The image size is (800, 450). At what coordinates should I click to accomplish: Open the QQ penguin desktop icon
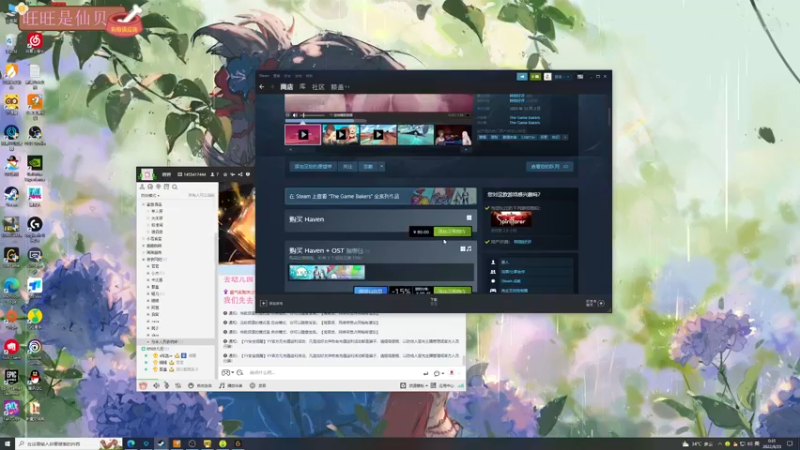[x=35, y=380]
